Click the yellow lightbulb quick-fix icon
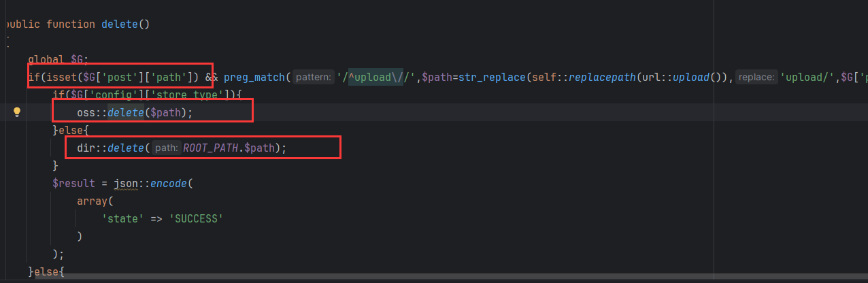 coord(18,112)
